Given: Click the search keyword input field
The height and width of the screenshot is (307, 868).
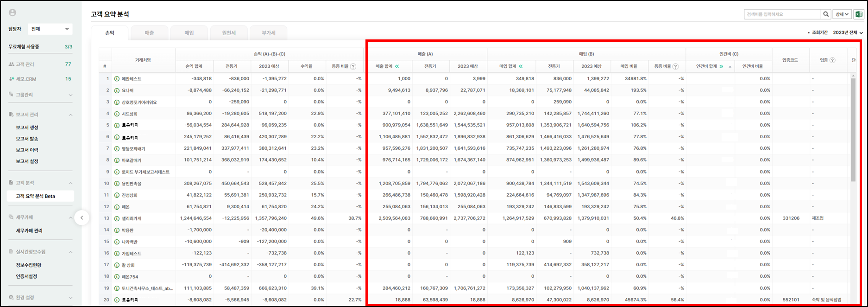Looking at the screenshot, I should (782, 14).
